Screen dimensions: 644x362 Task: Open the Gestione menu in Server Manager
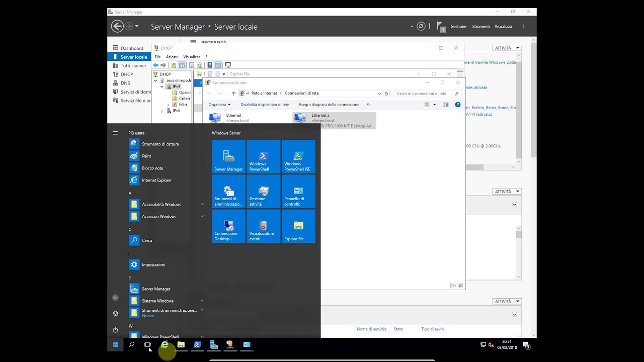tap(458, 26)
